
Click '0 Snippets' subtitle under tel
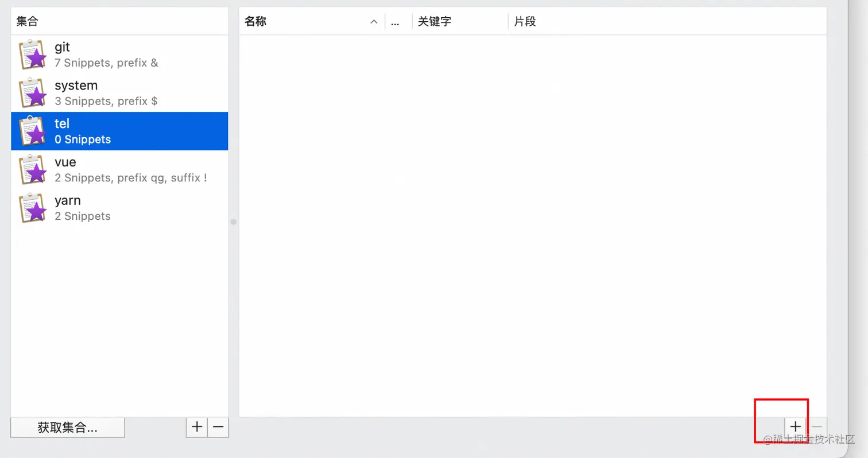click(x=83, y=139)
